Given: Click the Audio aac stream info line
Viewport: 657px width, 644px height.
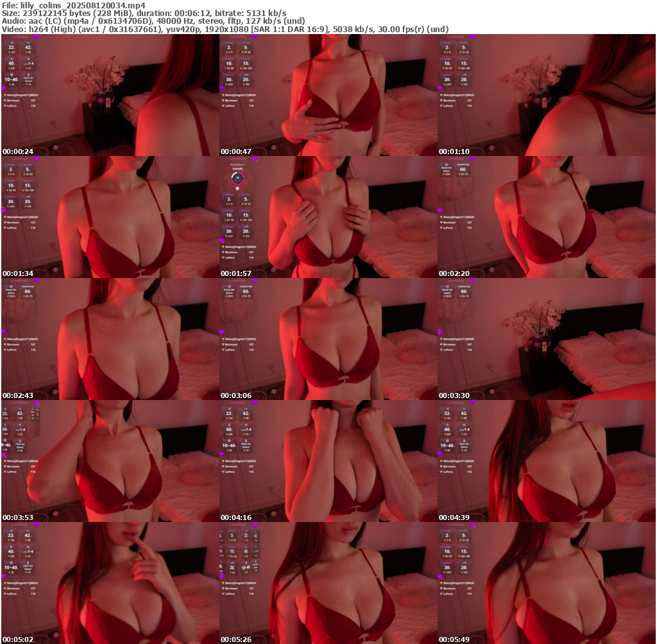Looking at the screenshot, I should tap(153, 21).
